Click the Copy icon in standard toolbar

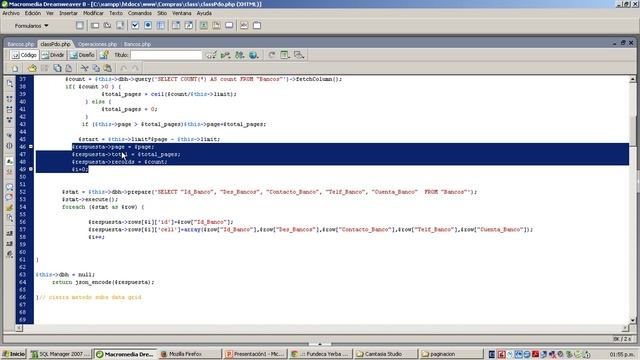pyautogui.click(x=96, y=68)
